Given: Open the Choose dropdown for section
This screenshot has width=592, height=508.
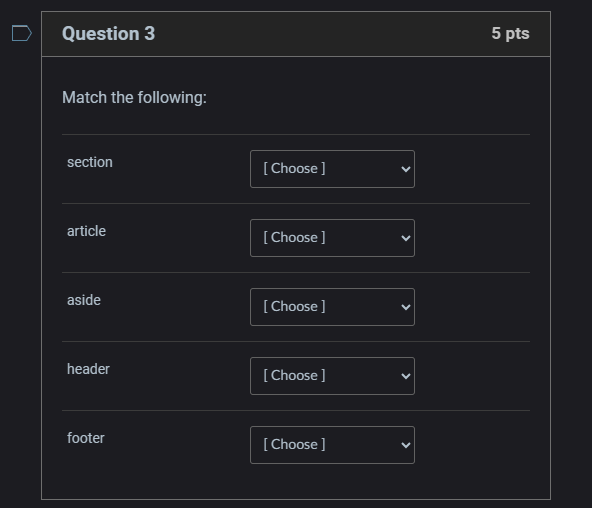Looking at the screenshot, I should click(332, 169).
